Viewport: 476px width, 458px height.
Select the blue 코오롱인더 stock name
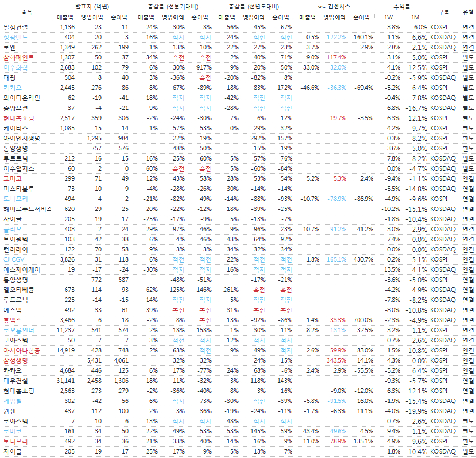[19, 330]
